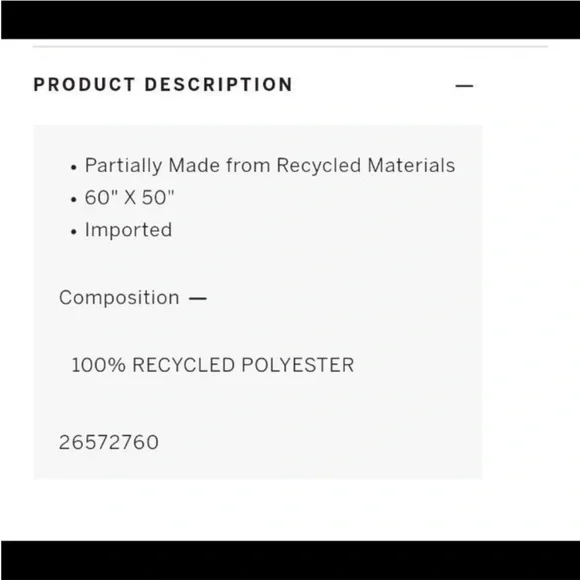Click the word POLYESTER in composition
580x580 pixels.
tap(298, 365)
